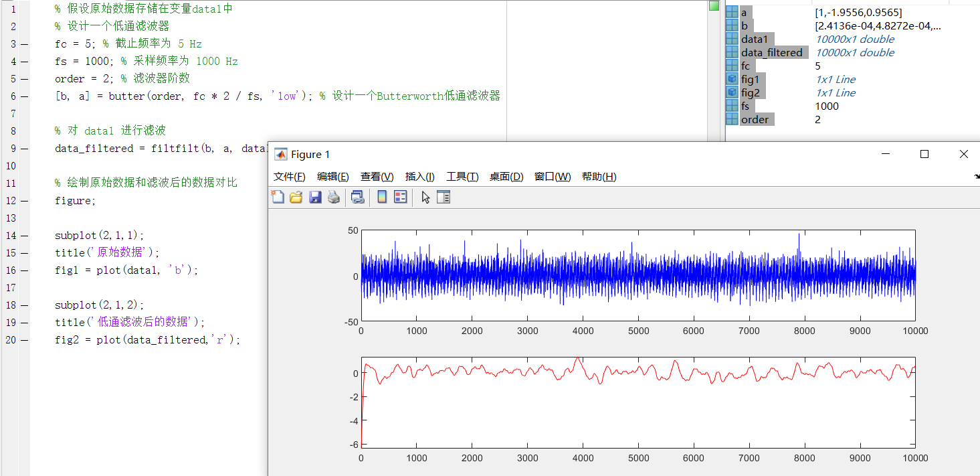Click the Link Plot toolbar icon
The height and width of the screenshot is (476, 980).
click(357, 197)
